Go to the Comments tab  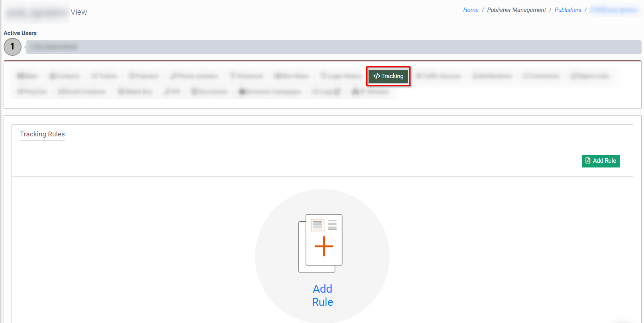(541, 76)
